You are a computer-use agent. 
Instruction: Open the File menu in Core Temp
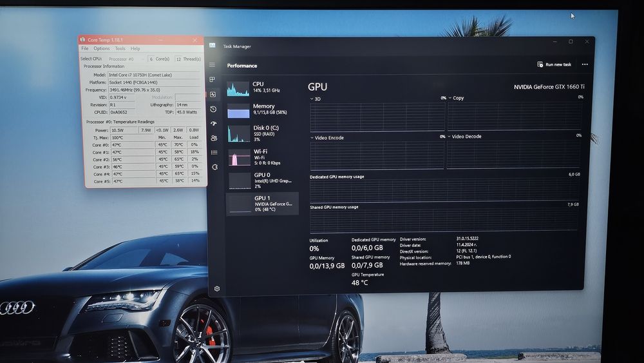85,48
